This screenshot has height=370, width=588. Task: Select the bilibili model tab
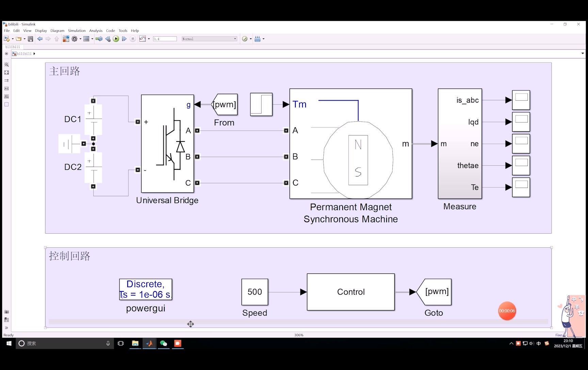13,47
